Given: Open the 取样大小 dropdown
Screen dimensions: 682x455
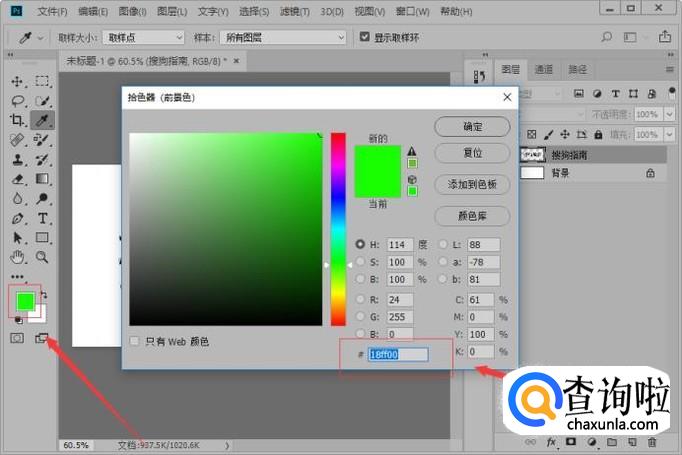Looking at the screenshot, I should [144, 37].
